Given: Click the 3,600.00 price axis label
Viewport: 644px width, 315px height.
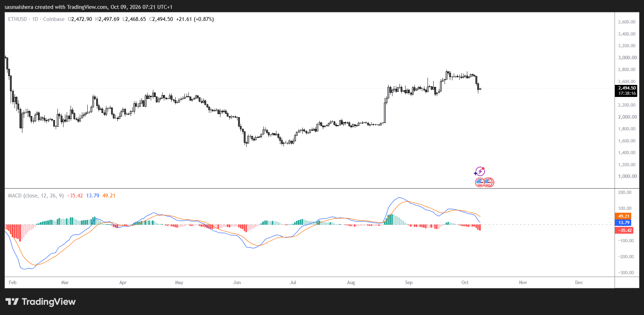Looking at the screenshot, I should tap(627, 22).
